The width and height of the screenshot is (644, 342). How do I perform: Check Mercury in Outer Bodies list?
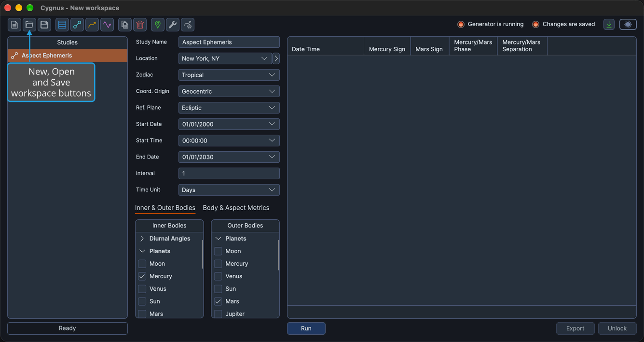(218, 264)
